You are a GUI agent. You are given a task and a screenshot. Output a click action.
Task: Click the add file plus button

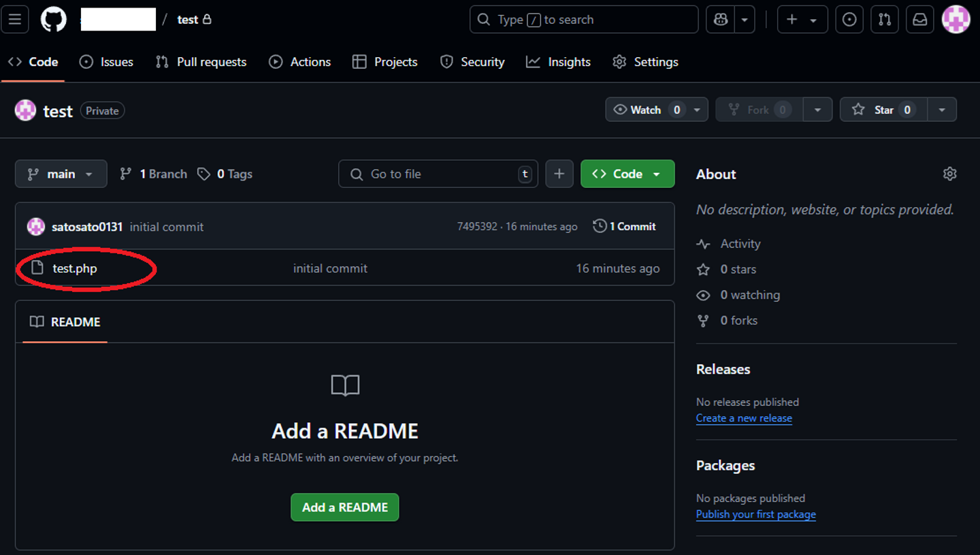tap(559, 174)
